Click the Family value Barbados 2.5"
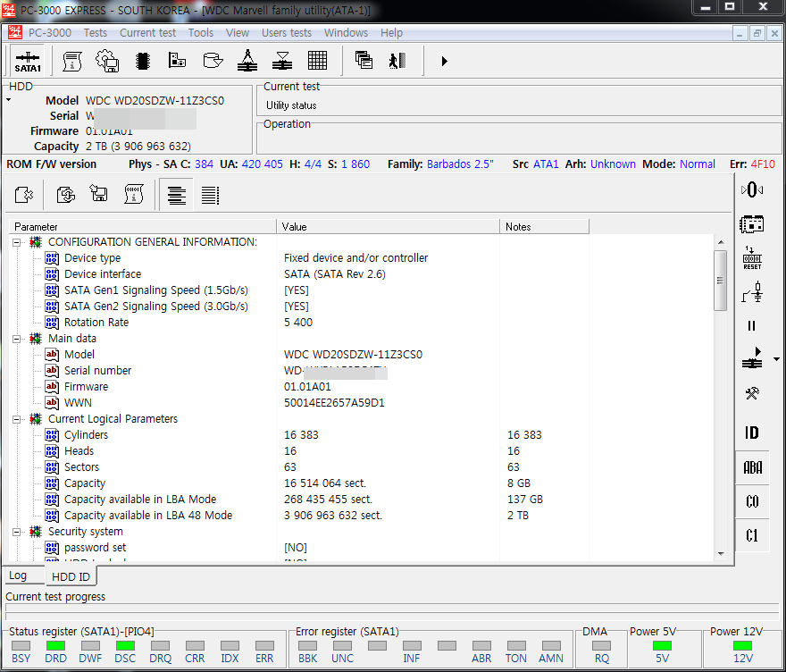The image size is (786, 672). (460, 164)
